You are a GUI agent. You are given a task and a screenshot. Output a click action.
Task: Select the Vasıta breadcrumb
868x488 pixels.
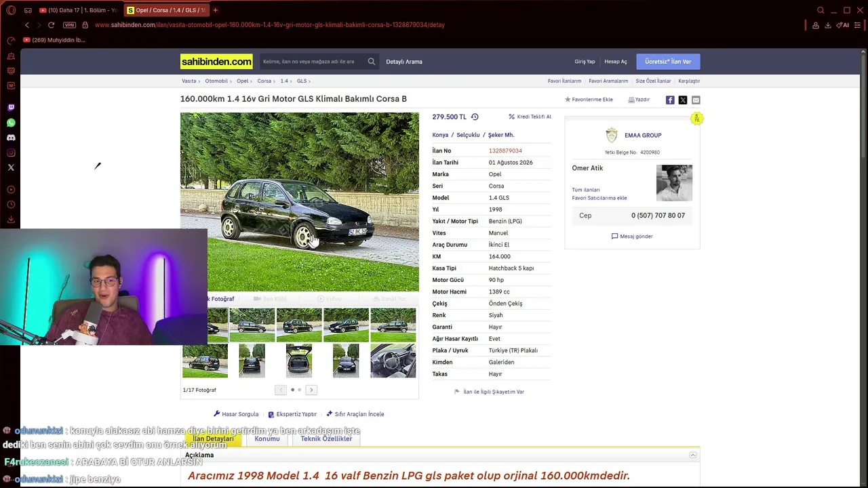[x=189, y=81]
